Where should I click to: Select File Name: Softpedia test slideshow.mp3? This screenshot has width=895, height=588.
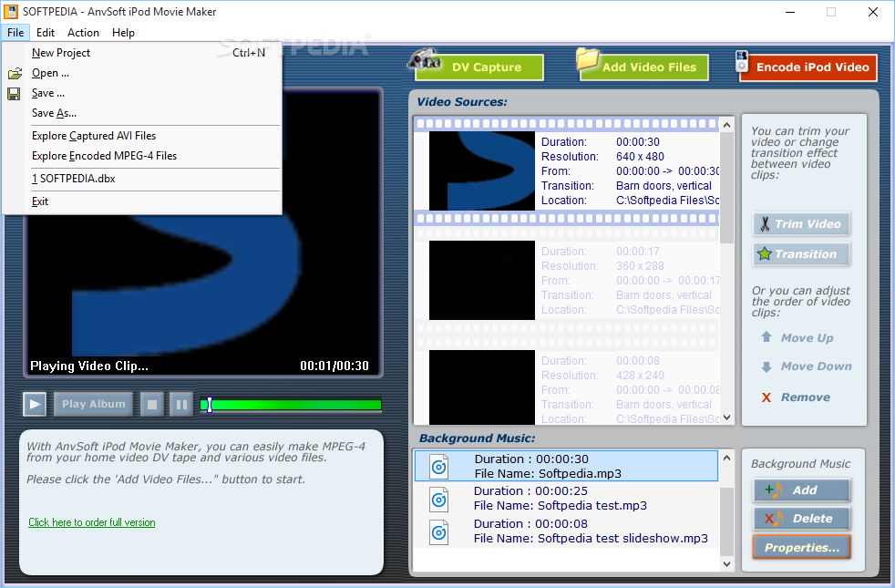tap(591, 539)
